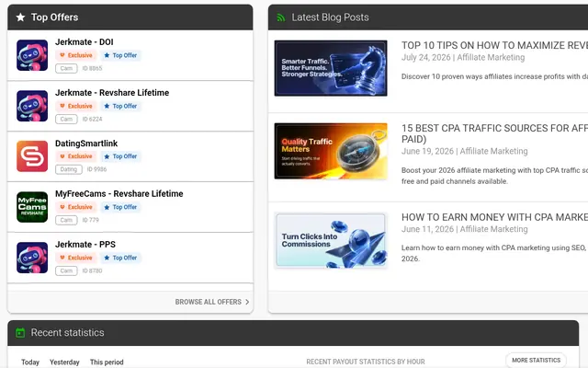The width and height of the screenshot is (588, 368).
Task: Click Dating tag on DatingSmartlink
Action: [x=69, y=169]
